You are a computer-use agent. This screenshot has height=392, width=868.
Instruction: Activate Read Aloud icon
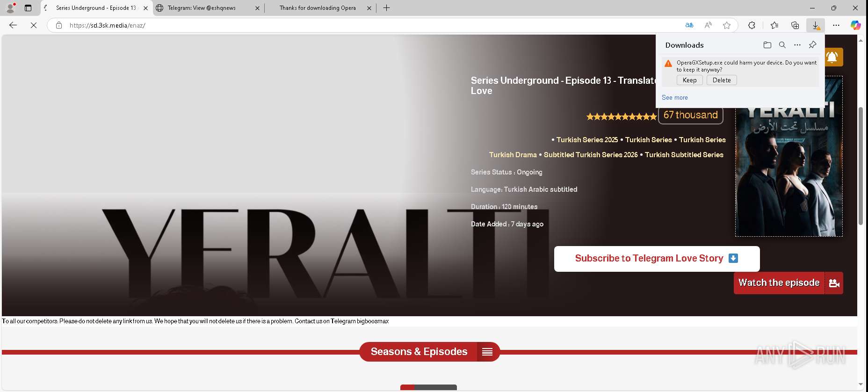(708, 25)
